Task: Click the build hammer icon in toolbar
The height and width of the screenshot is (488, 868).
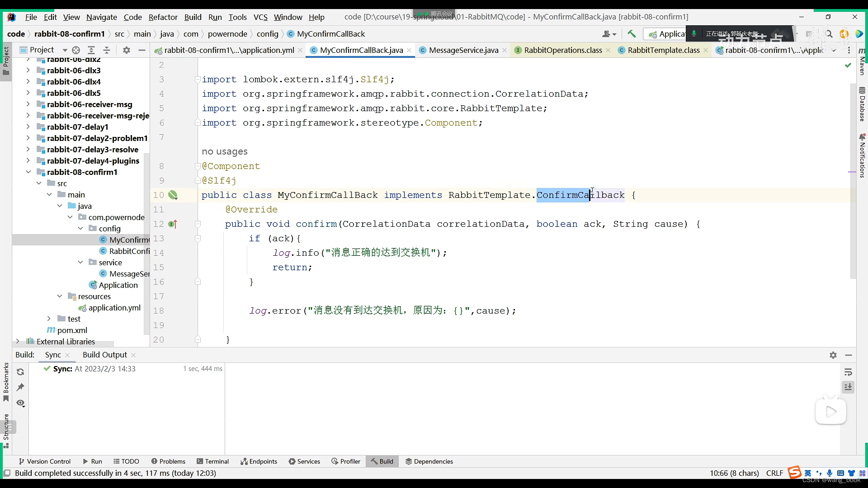Action: [x=632, y=34]
